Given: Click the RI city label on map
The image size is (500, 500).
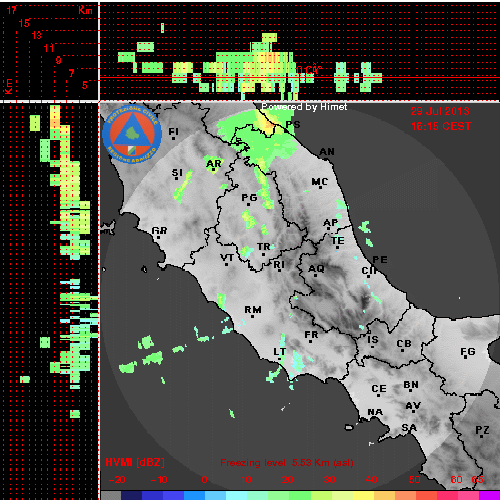Looking at the screenshot, I should pyautogui.click(x=279, y=265).
